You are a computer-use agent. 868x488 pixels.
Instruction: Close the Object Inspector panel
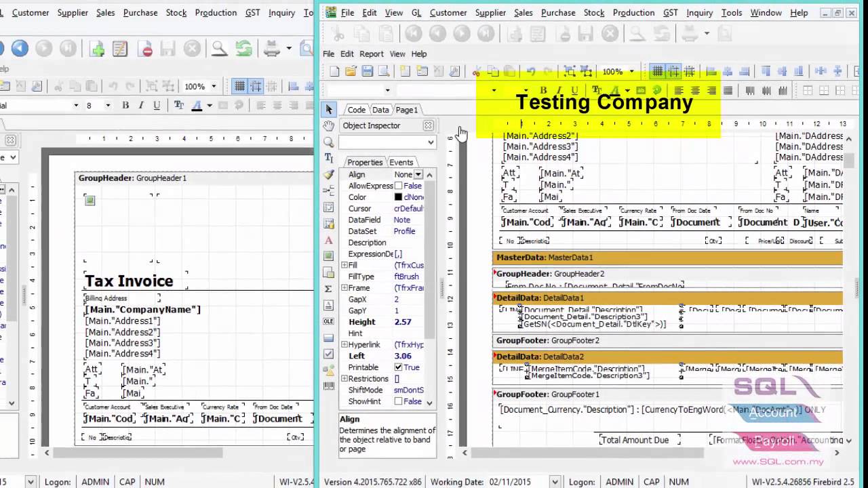click(429, 125)
